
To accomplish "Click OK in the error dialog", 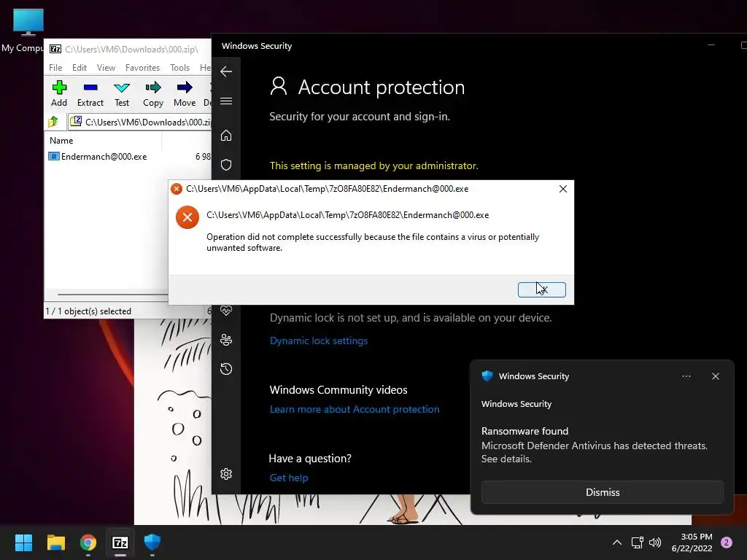I will (542, 289).
